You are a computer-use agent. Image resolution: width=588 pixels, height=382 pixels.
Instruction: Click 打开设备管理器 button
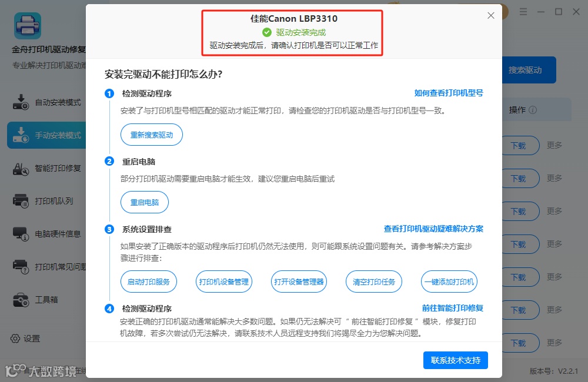pyautogui.click(x=299, y=282)
